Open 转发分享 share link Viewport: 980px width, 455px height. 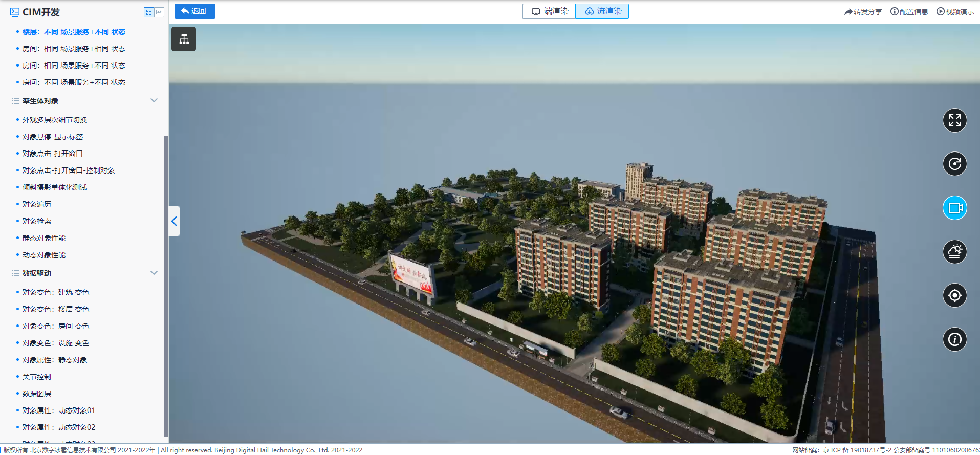click(863, 11)
